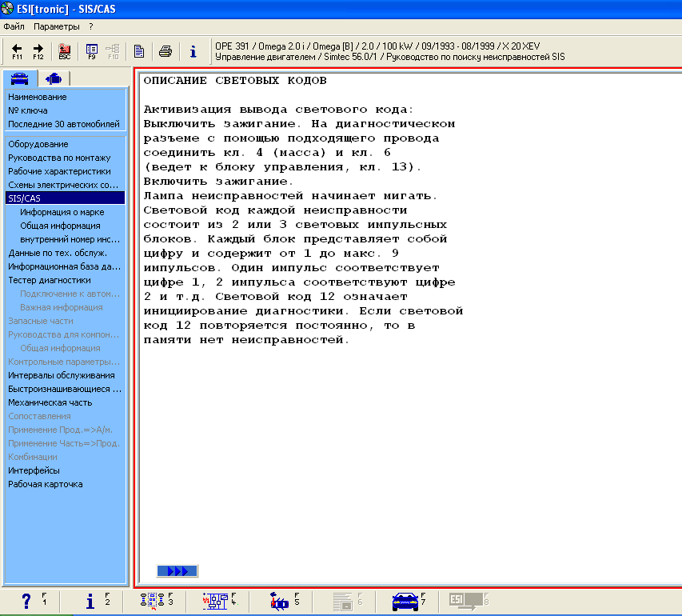Switch to the car tab in sidebar
Screen dimensions: 682x616
click(x=20, y=78)
